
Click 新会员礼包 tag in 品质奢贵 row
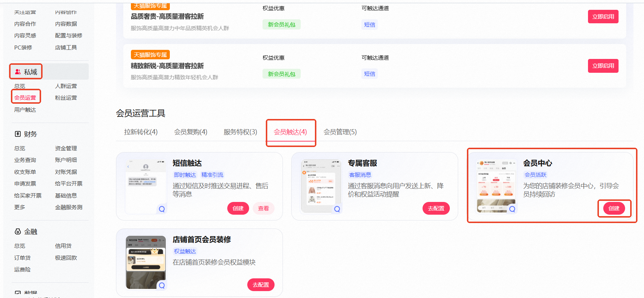pos(281,24)
